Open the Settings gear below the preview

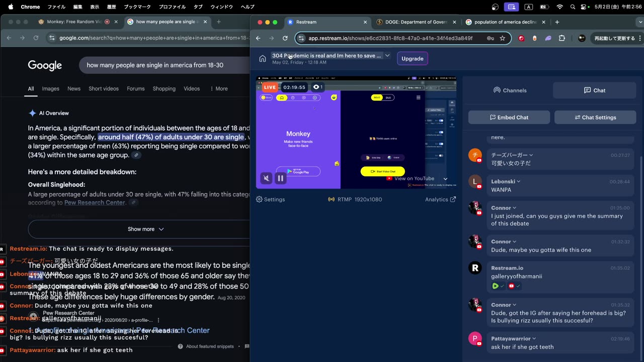pyautogui.click(x=271, y=200)
